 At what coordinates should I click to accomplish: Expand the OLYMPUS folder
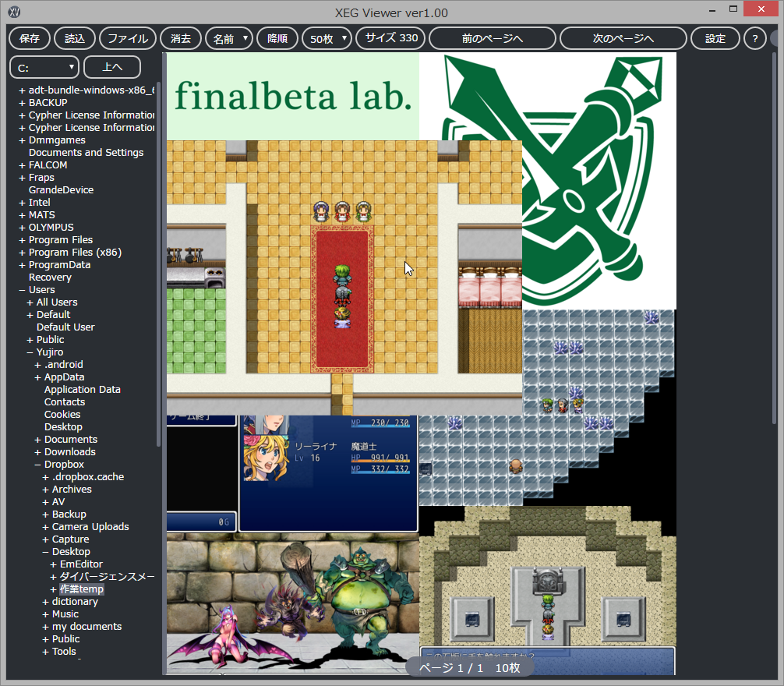pos(22,228)
